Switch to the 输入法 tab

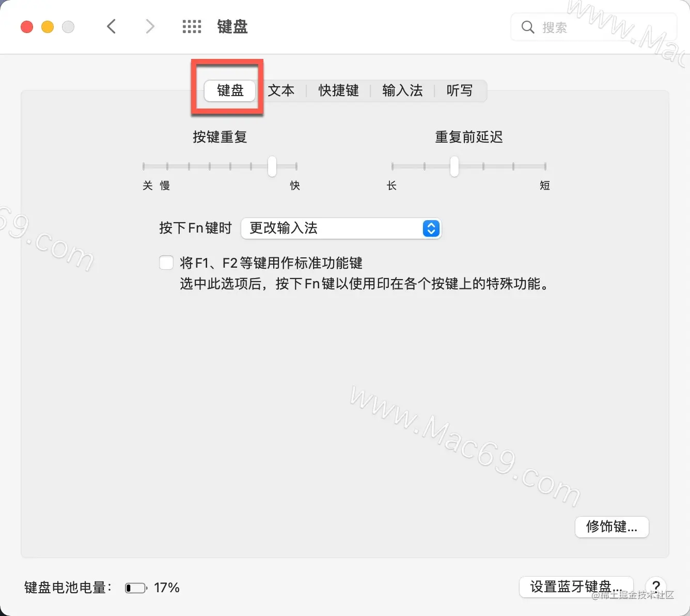tap(402, 91)
